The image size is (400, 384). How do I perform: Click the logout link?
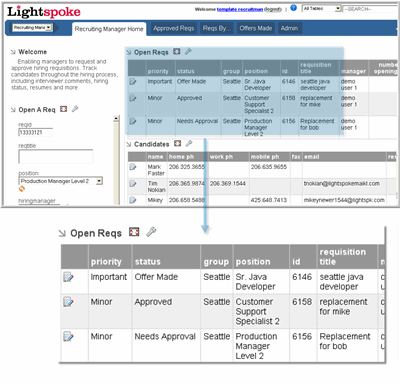coord(273,9)
